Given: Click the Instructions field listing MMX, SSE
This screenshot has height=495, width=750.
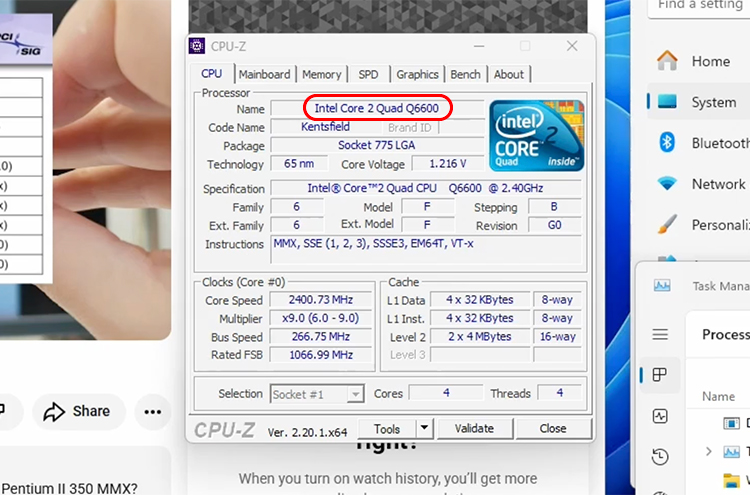Looking at the screenshot, I should tap(427, 249).
